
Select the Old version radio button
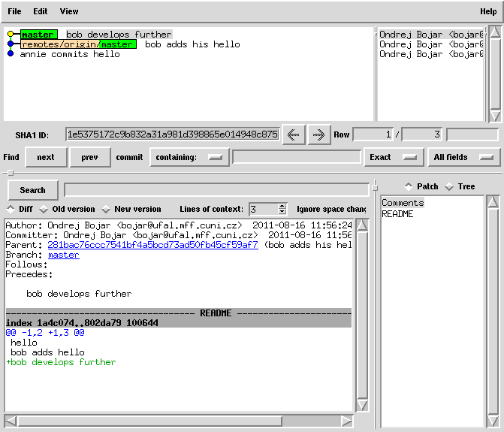pyautogui.click(x=44, y=209)
